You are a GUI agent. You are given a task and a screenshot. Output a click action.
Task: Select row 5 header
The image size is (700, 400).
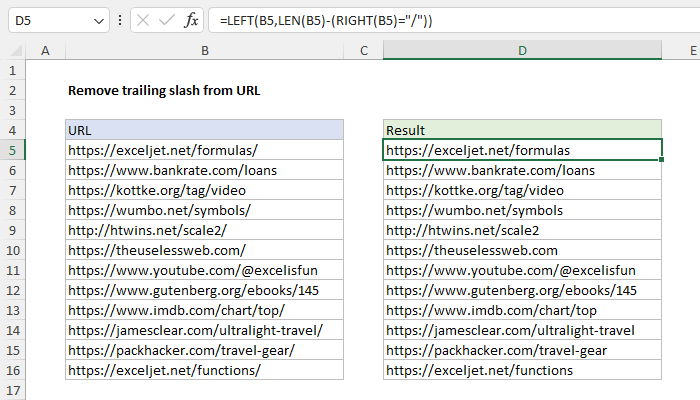[x=12, y=150]
